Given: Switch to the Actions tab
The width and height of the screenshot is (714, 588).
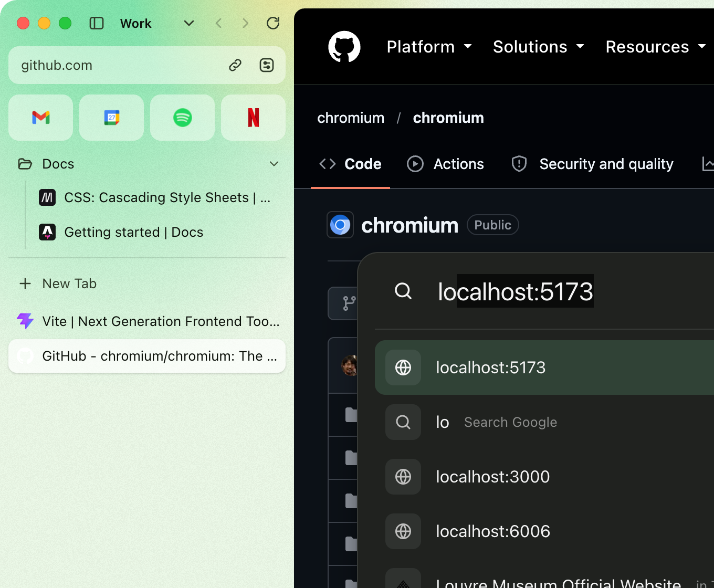Looking at the screenshot, I should tap(446, 164).
